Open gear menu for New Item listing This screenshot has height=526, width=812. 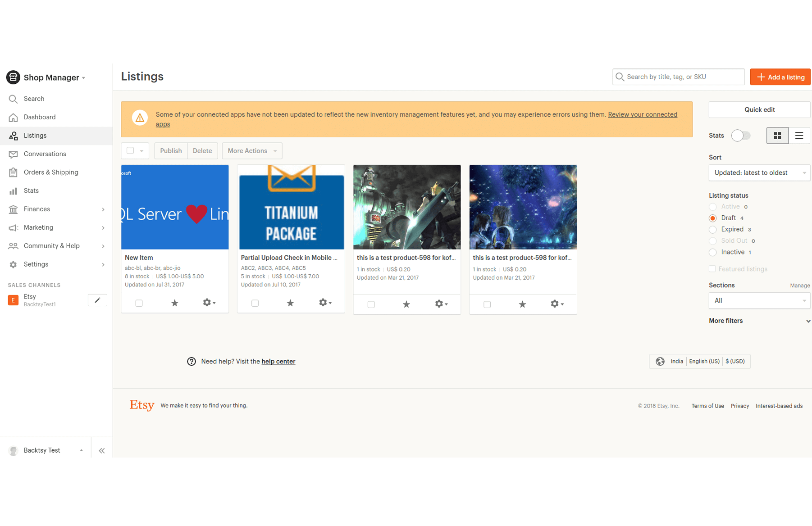209,303
